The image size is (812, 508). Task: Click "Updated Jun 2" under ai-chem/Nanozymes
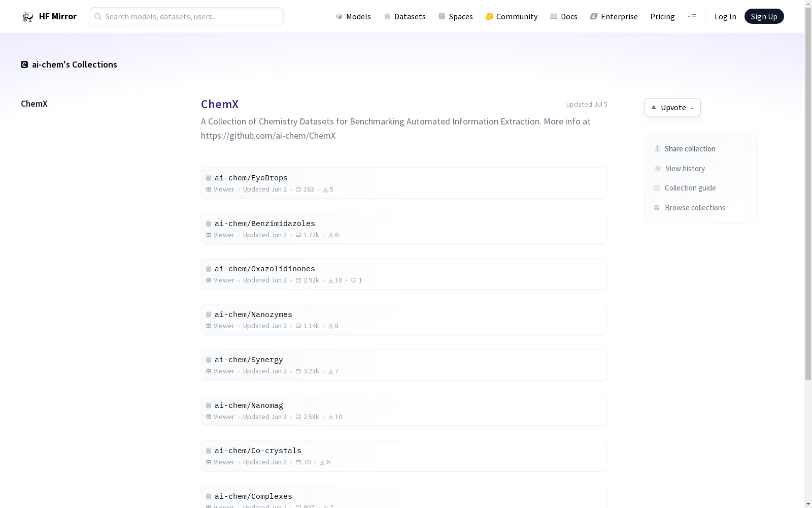(265, 326)
